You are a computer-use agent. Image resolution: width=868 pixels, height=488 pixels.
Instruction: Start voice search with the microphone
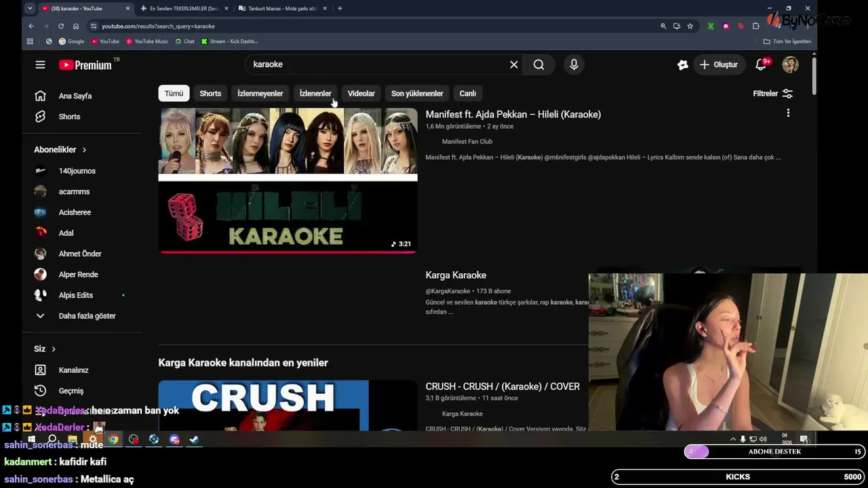pos(574,64)
